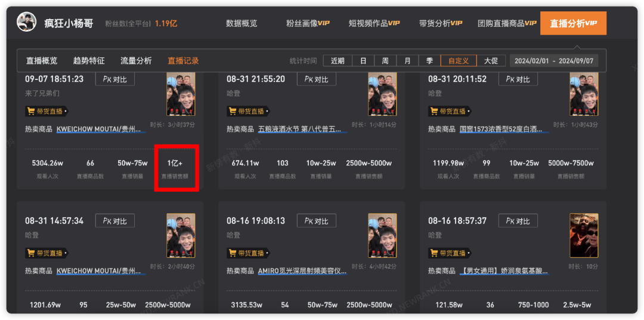Click PK 对比 for 08-31 20:11:52 stream

click(518, 79)
